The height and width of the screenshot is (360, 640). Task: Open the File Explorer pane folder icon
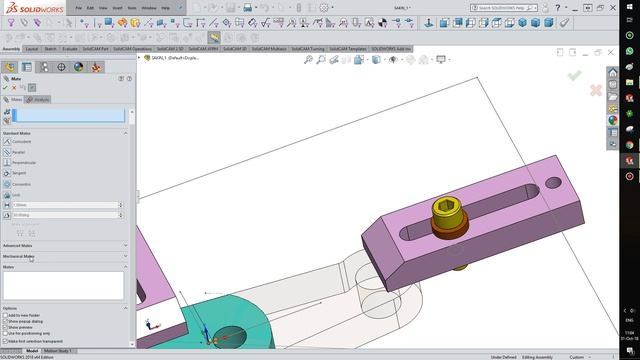[613, 97]
